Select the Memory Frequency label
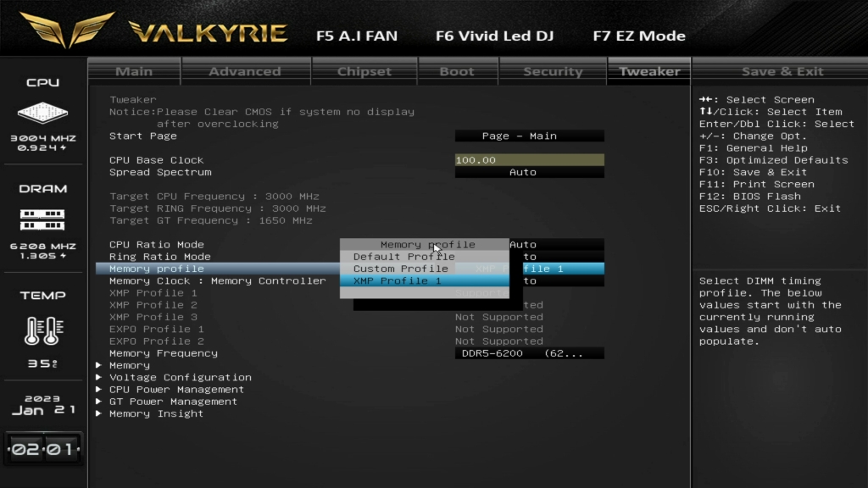Image resolution: width=868 pixels, height=488 pixels. pyautogui.click(x=164, y=353)
